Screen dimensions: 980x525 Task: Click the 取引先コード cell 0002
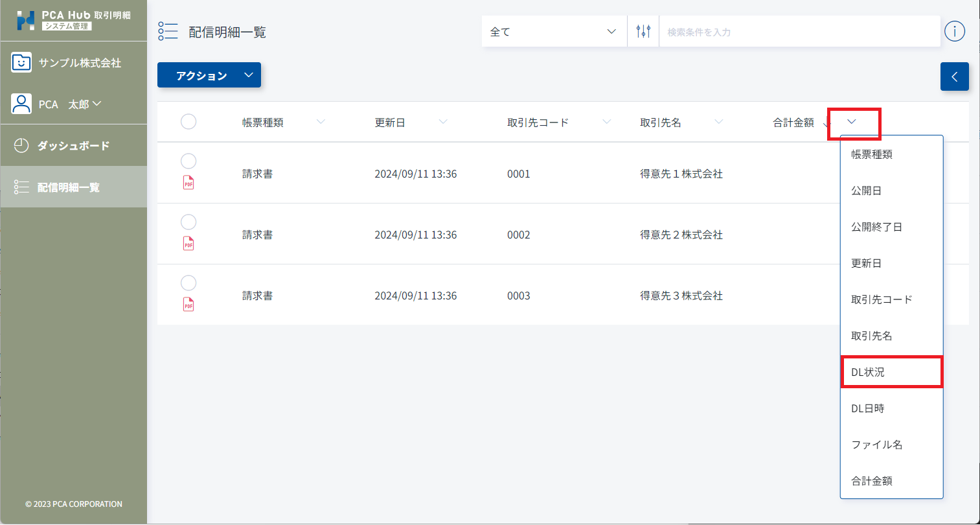point(519,235)
